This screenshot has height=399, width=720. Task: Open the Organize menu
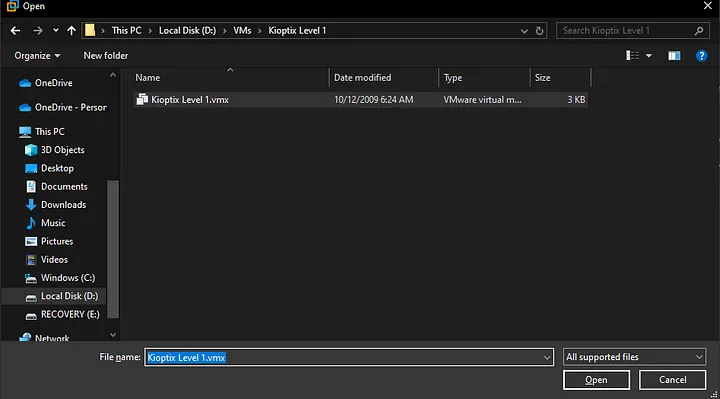coord(37,56)
